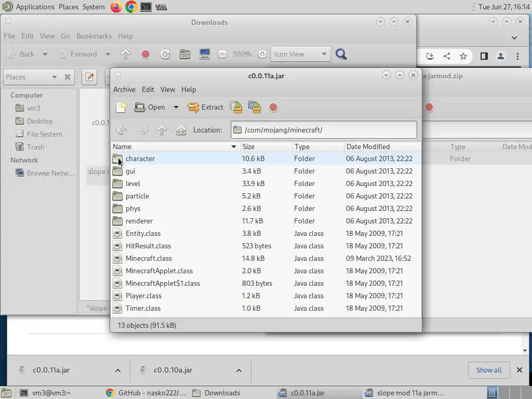Select the renderer folder
Viewport: 532px width, 399px height.
pyautogui.click(x=266, y=221)
